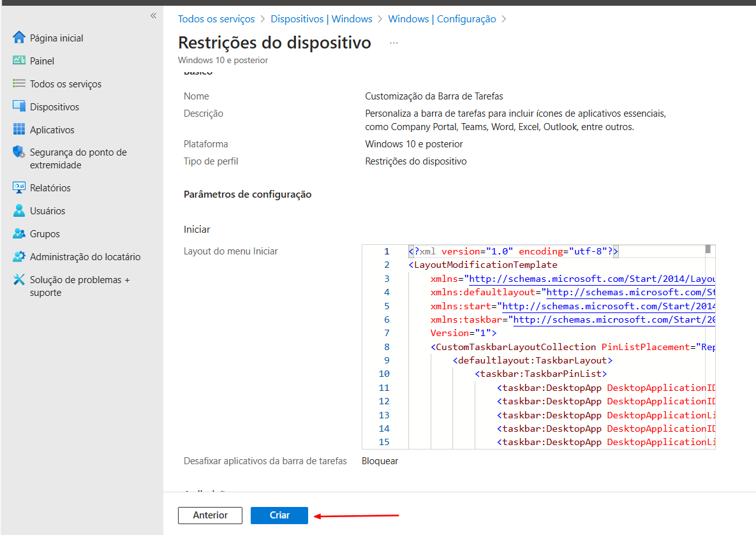Click the schemas.microsoft.com link on line 3
The height and width of the screenshot is (535, 756).
coord(591,279)
